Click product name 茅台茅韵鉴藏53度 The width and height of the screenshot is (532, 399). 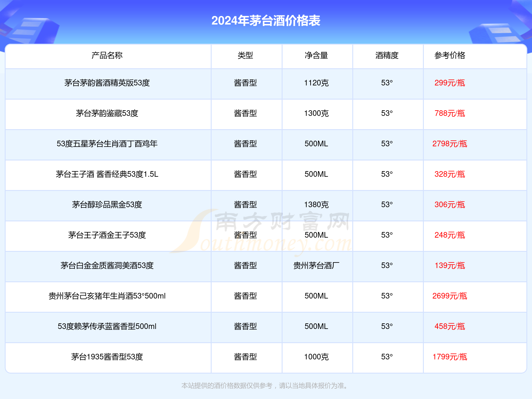(x=107, y=113)
